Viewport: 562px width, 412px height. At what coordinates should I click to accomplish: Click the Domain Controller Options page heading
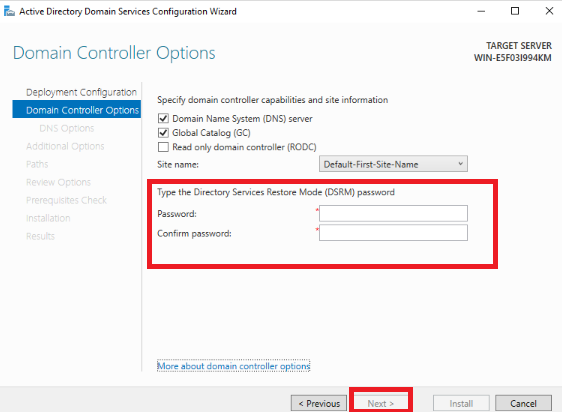tap(114, 53)
